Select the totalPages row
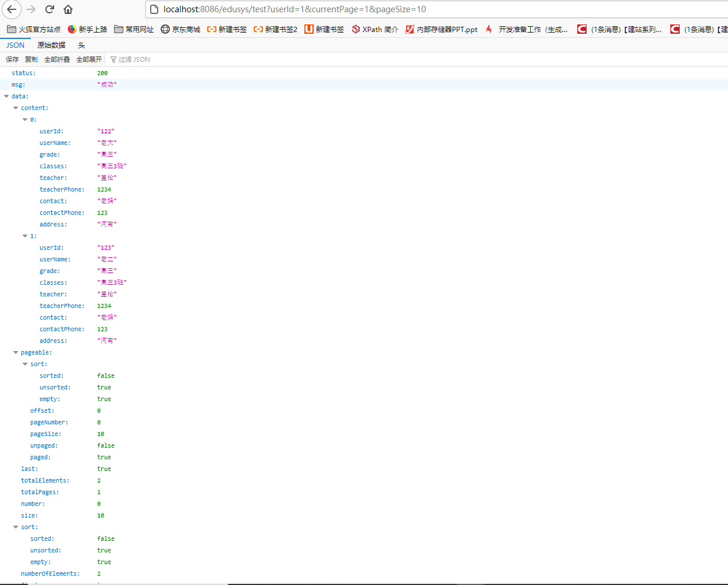Viewport: 728px width, 585px height. [364, 492]
